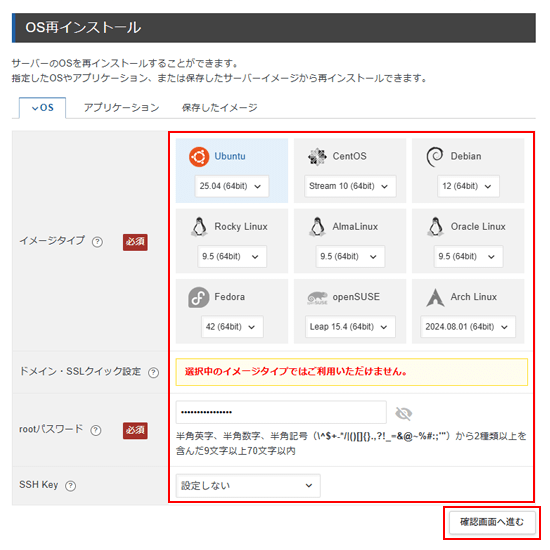Open help icon beside rootパスワード

(x=96, y=430)
